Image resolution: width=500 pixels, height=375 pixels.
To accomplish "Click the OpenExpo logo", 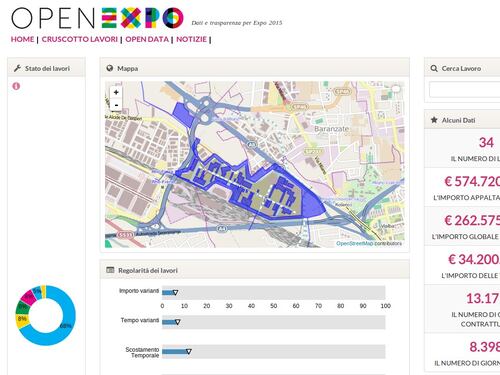I will pyautogui.click(x=97, y=18).
